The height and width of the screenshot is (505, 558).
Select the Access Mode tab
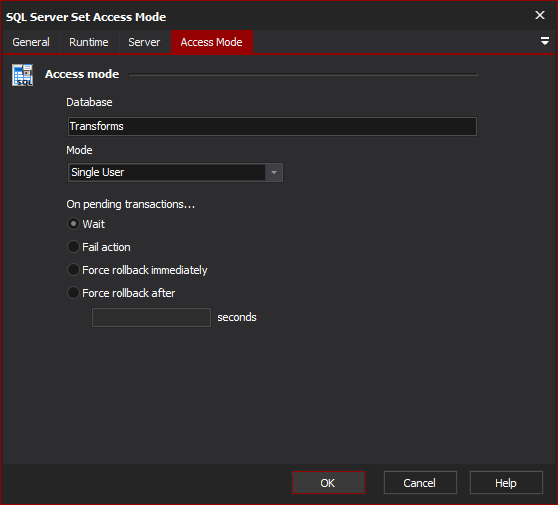[212, 42]
